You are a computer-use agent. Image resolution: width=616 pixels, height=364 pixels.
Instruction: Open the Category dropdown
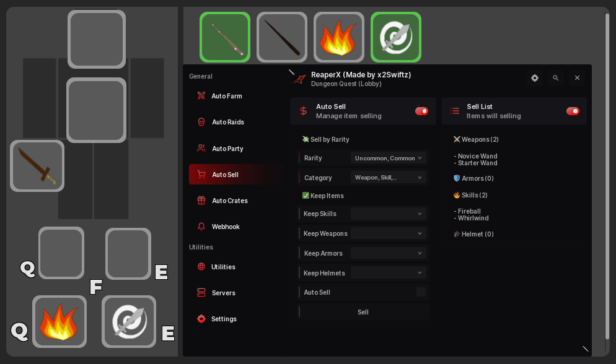click(388, 178)
